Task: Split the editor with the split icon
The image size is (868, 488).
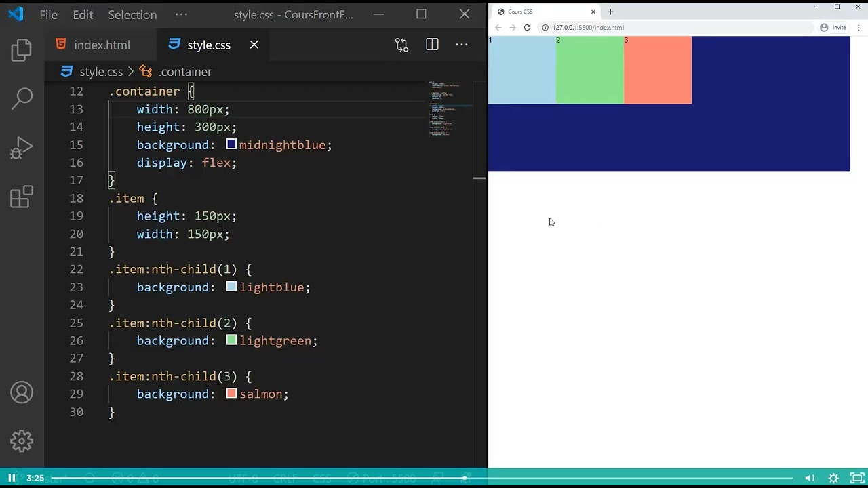Action: 432,45
